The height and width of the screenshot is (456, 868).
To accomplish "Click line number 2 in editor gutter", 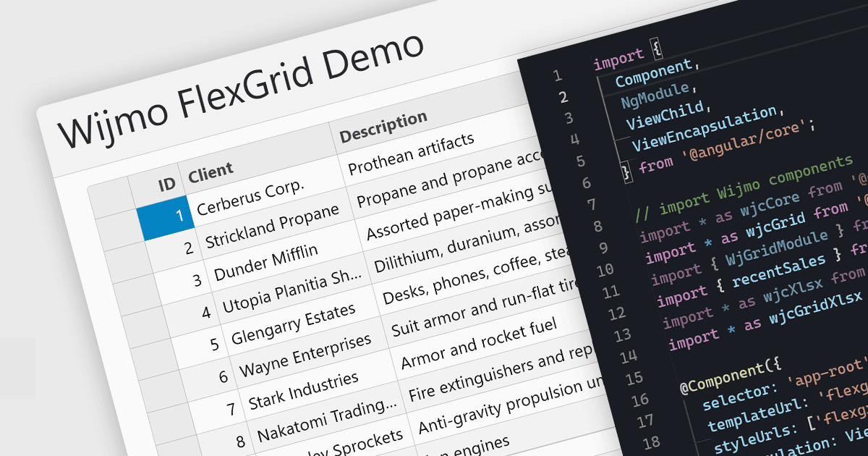I will [x=562, y=96].
